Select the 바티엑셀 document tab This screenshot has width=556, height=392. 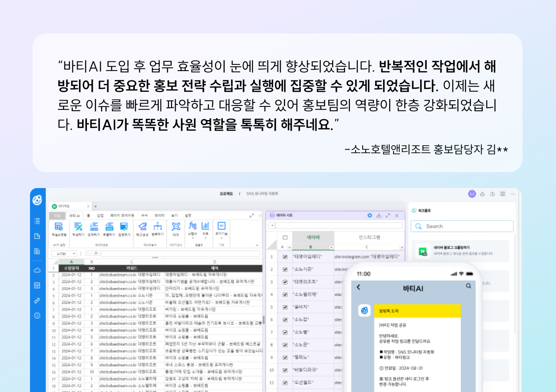point(71,206)
